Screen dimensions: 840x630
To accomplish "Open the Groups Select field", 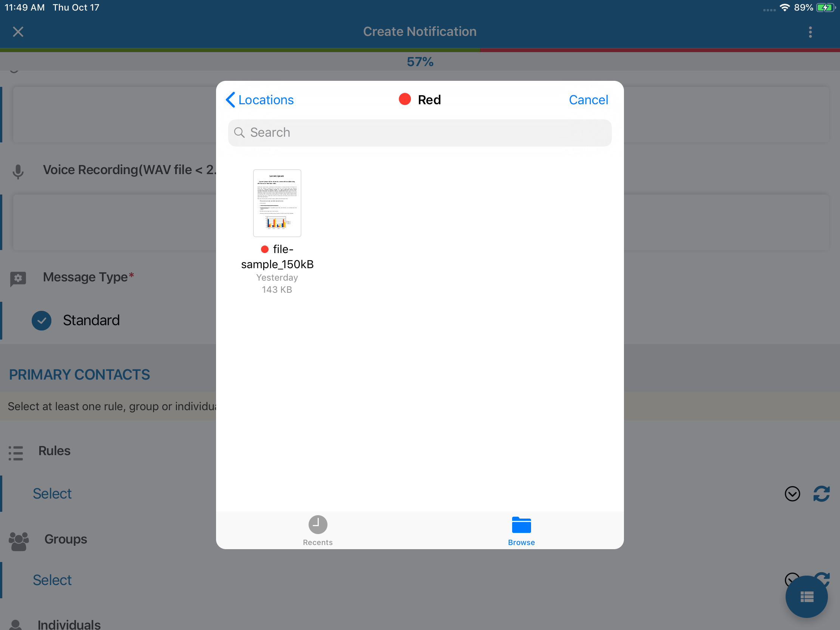I will (x=52, y=580).
